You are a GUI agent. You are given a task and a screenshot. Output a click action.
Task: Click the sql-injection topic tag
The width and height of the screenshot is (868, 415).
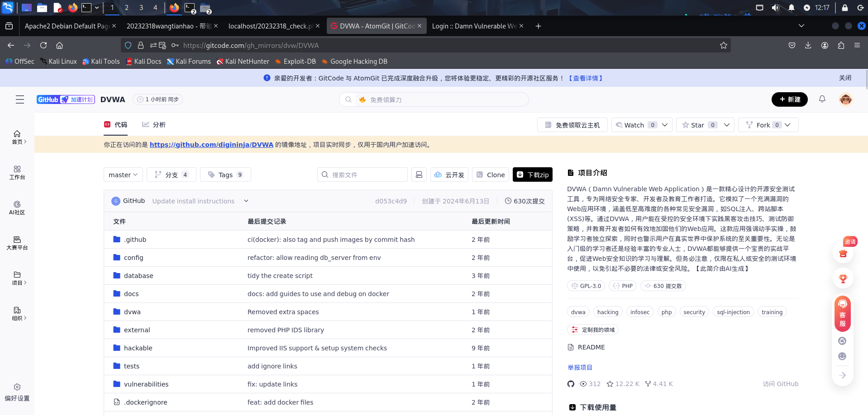[x=733, y=312]
